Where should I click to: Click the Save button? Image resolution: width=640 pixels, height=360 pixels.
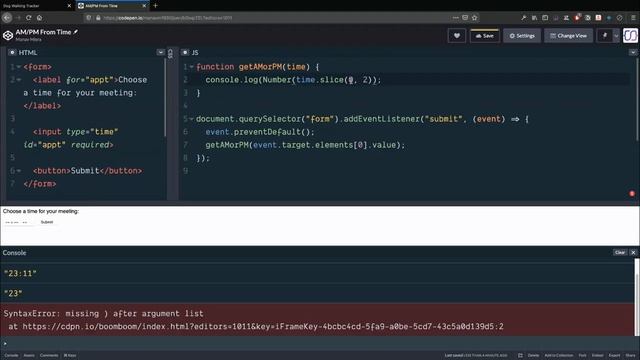pyautogui.click(x=485, y=36)
